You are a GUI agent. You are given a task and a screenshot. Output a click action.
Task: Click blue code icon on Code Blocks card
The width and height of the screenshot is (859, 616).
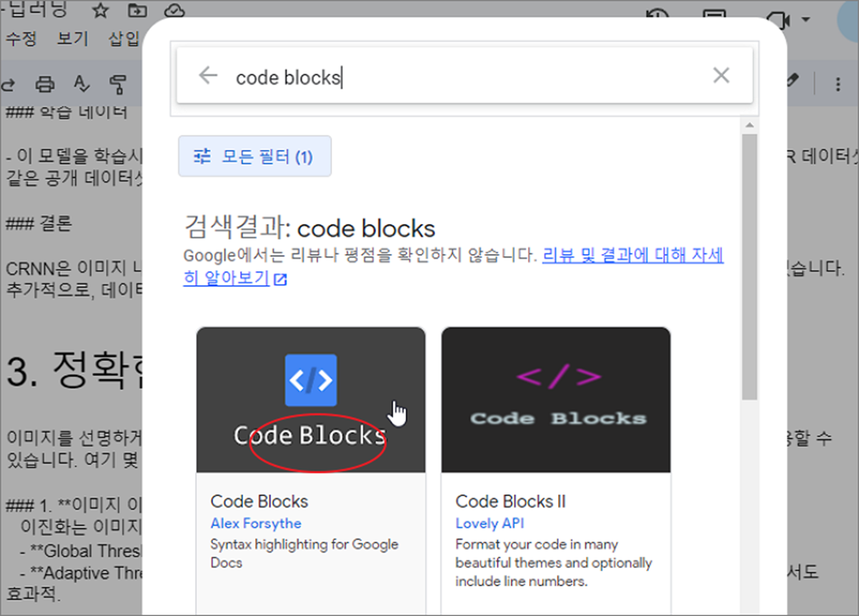311,380
